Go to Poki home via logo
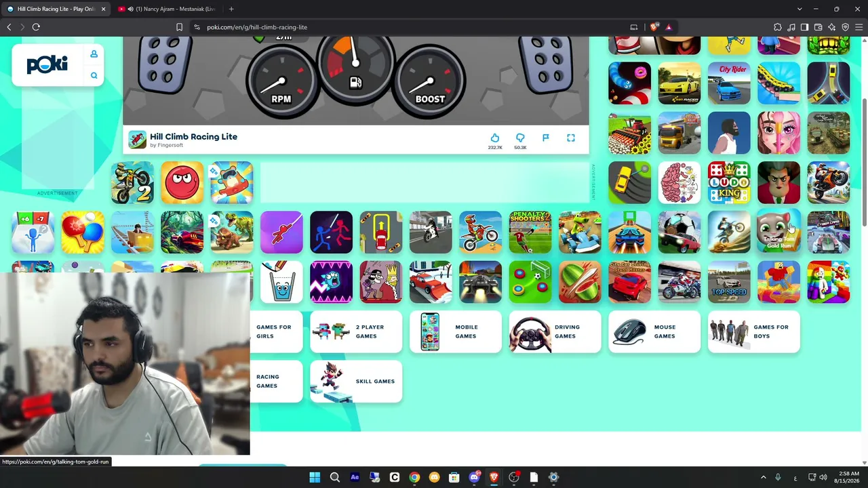868x488 pixels. click(x=47, y=64)
